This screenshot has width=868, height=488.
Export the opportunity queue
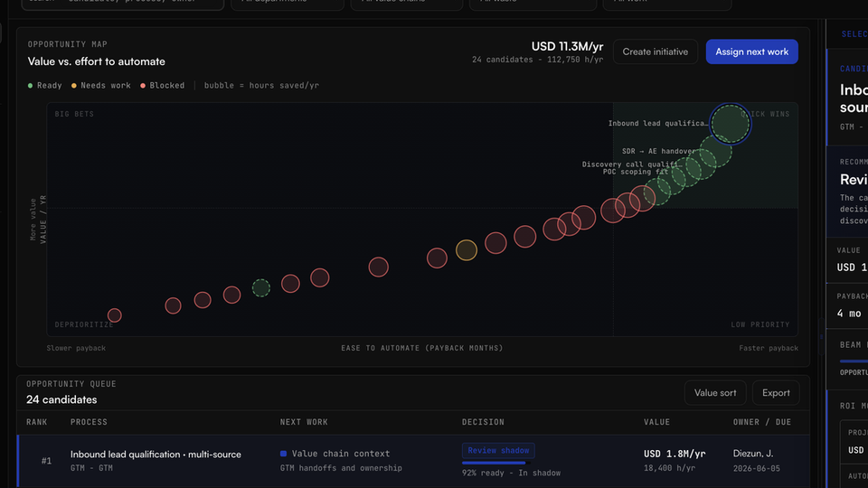(776, 393)
